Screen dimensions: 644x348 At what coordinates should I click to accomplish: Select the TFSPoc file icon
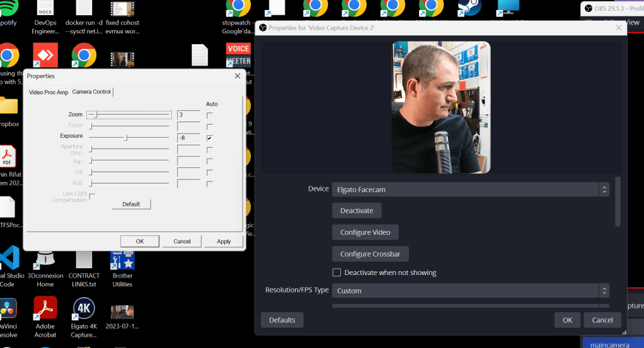coord(8,207)
